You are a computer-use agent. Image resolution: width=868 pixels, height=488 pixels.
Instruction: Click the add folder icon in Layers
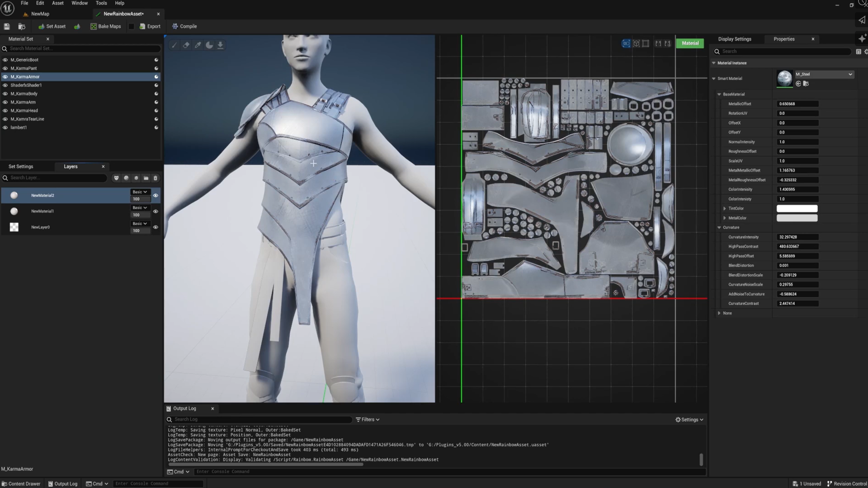(146, 178)
